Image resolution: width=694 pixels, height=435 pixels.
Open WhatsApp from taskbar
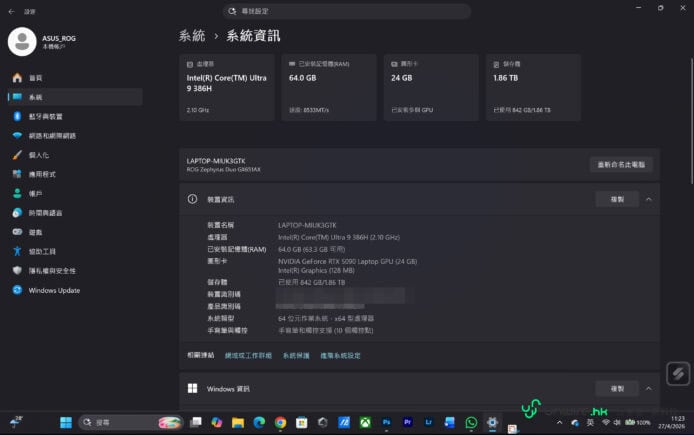coord(471,423)
